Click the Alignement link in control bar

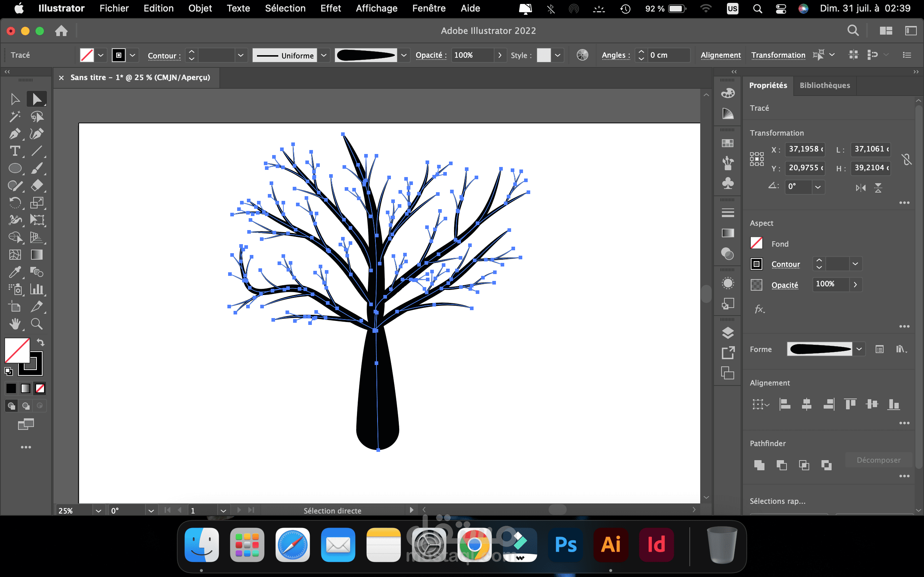pyautogui.click(x=720, y=55)
